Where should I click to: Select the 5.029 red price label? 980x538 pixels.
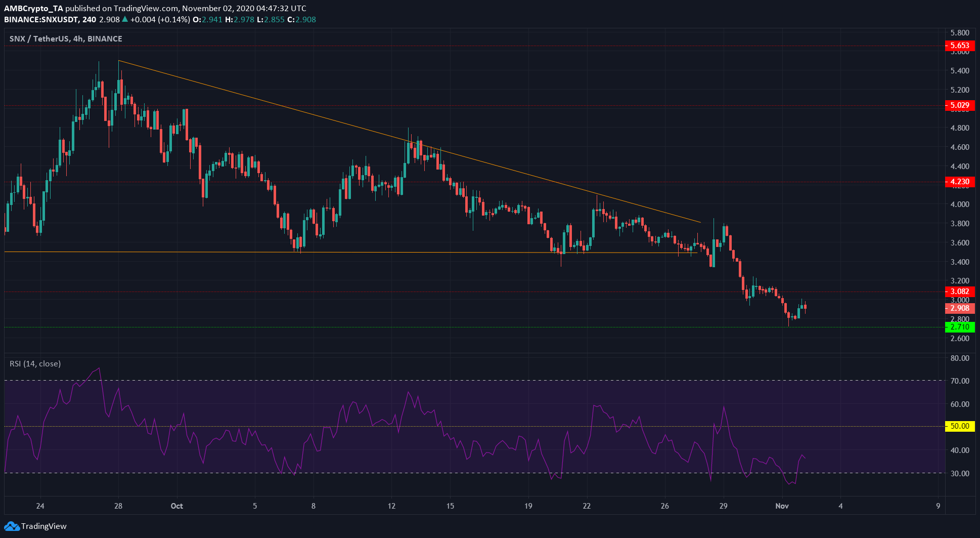tap(960, 106)
